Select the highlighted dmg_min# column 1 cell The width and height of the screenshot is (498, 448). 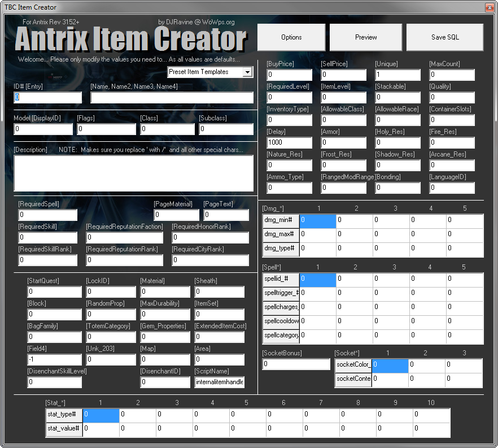pos(317,221)
